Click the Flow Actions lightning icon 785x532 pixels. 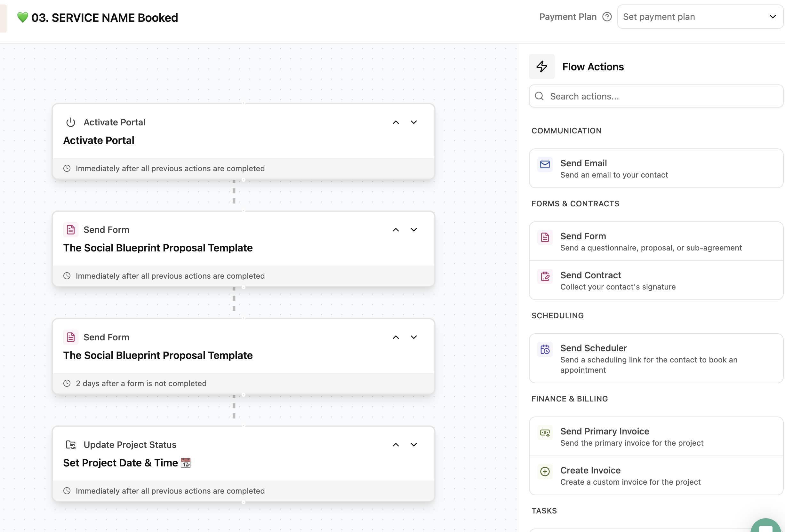click(541, 67)
